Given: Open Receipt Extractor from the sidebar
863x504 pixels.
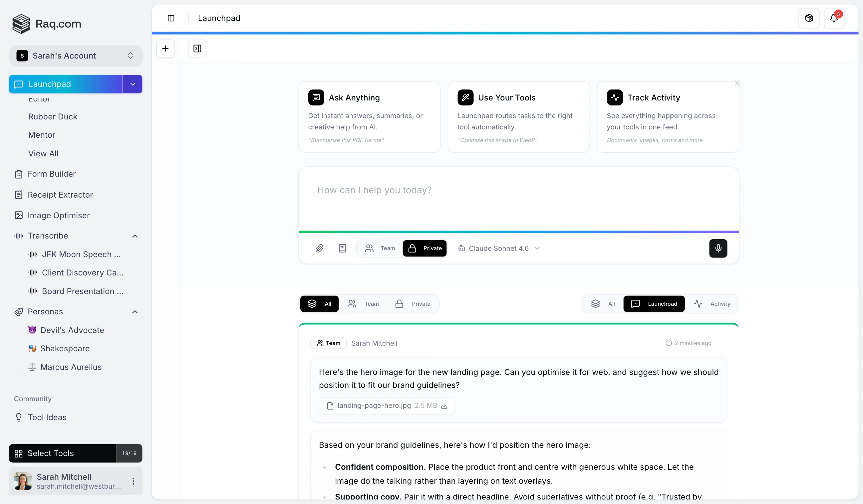Looking at the screenshot, I should tap(60, 195).
